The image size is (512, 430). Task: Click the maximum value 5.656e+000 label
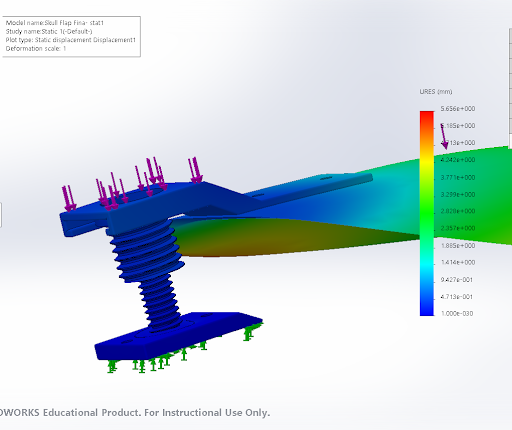pyautogui.click(x=458, y=109)
